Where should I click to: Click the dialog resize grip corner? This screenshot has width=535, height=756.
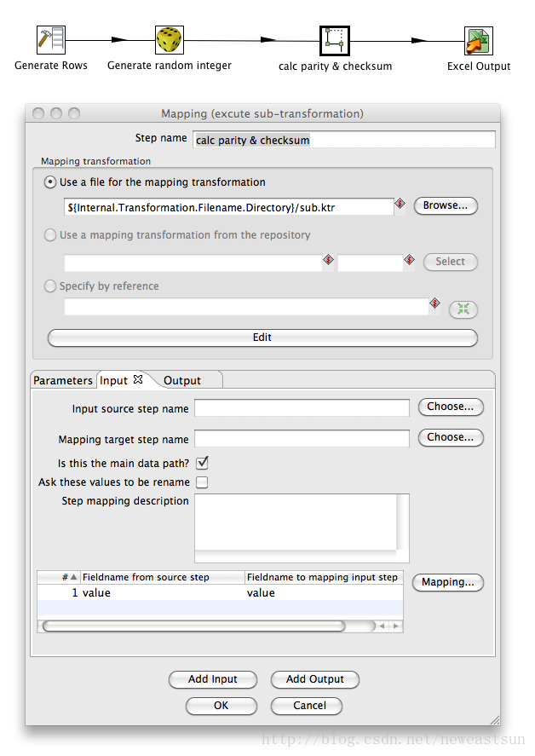[x=495, y=720]
